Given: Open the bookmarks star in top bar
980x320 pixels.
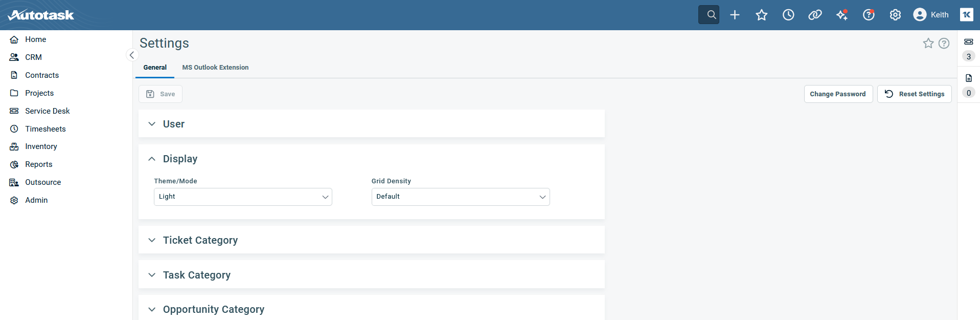Looking at the screenshot, I should pos(762,15).
